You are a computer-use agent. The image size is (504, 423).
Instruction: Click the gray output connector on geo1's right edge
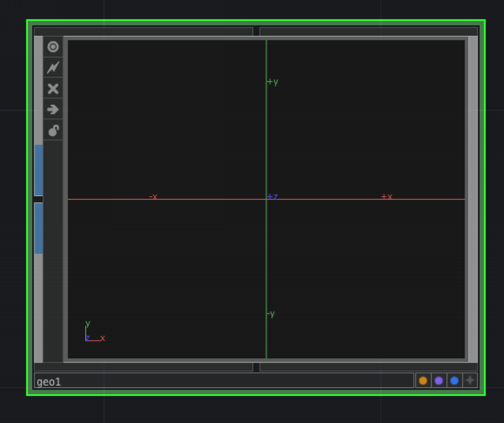click(x=473, y=199)
